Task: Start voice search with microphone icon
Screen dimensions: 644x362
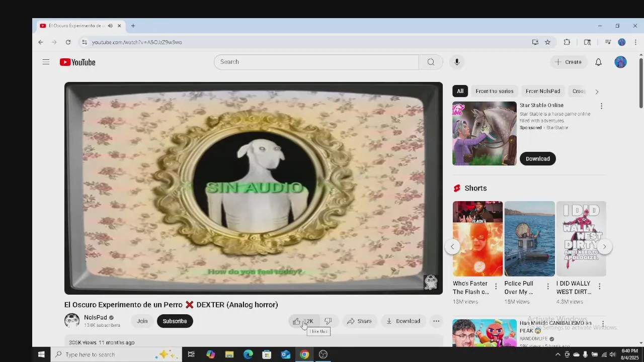Action: tap(457, 62)
